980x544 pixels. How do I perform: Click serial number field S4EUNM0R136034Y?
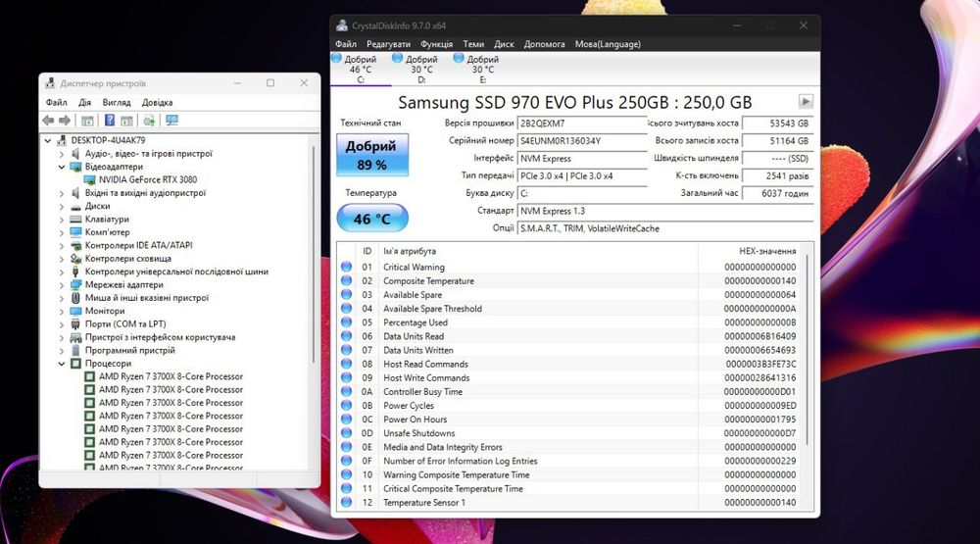coord(582,141)
